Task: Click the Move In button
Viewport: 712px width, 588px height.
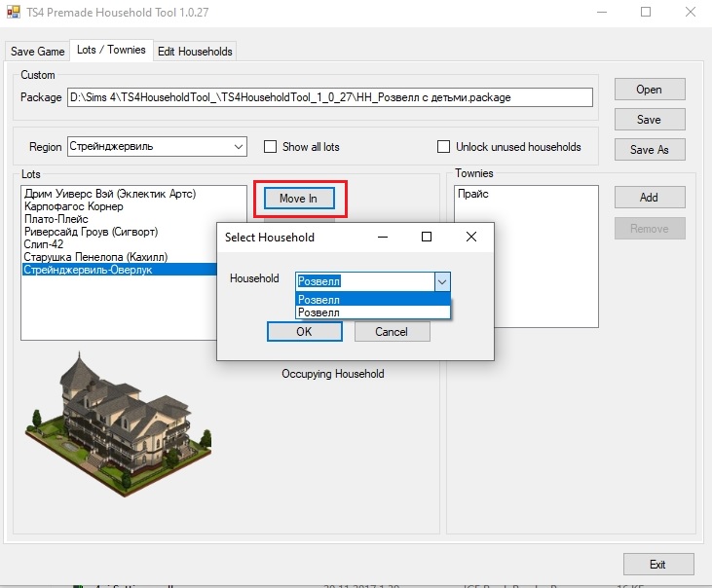Action: pos(298,199)
